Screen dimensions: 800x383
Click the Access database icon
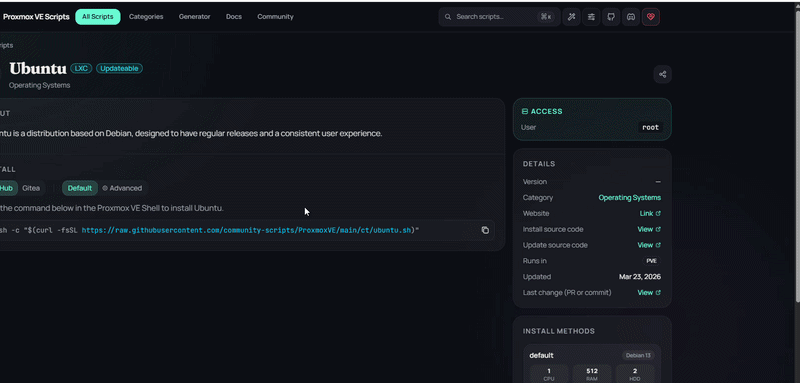[525, 111]
